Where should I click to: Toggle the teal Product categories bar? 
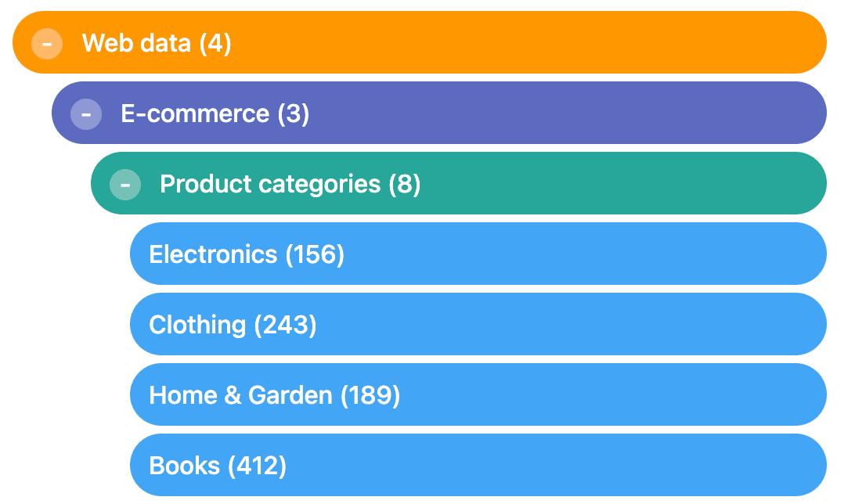pos(459,183)
